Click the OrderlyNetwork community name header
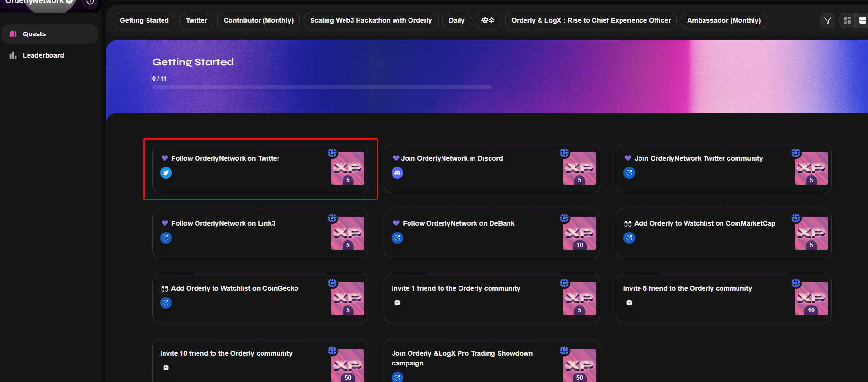Image resolution: width=868 pixels, height=382 pixels. coord(35,2)
